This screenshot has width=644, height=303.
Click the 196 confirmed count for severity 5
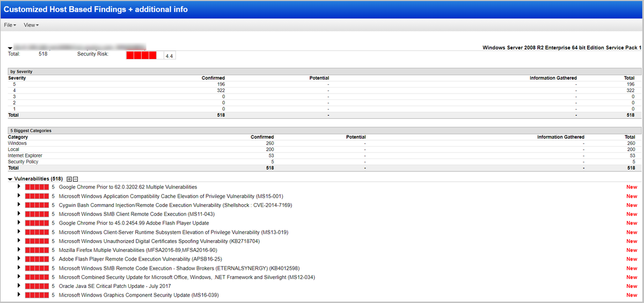click(x=220, y=84)
